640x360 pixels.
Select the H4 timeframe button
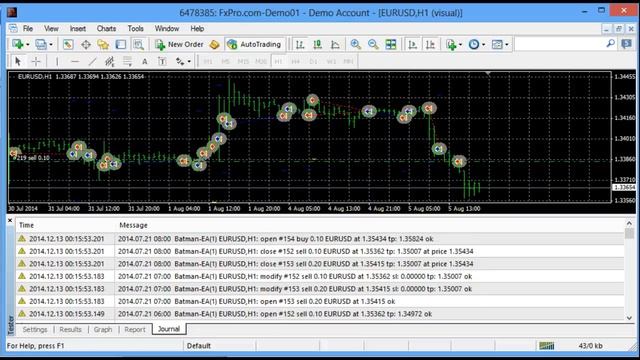coord(296,62)
